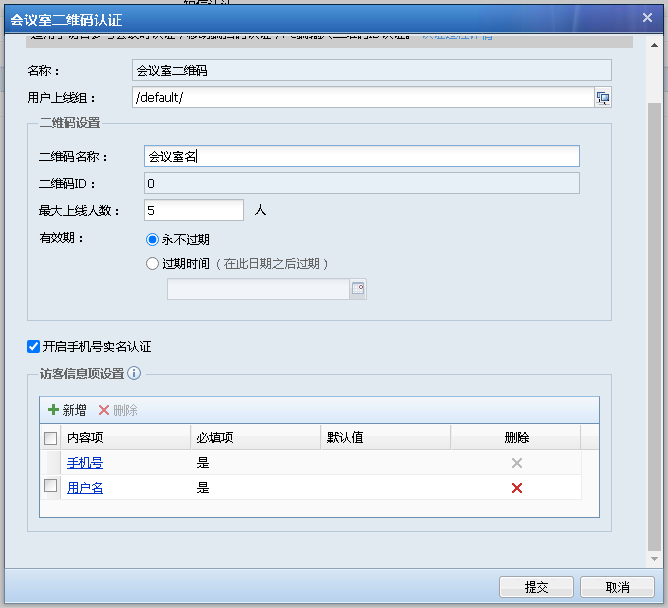Click the disabled 删除 toolbar button

118,410
